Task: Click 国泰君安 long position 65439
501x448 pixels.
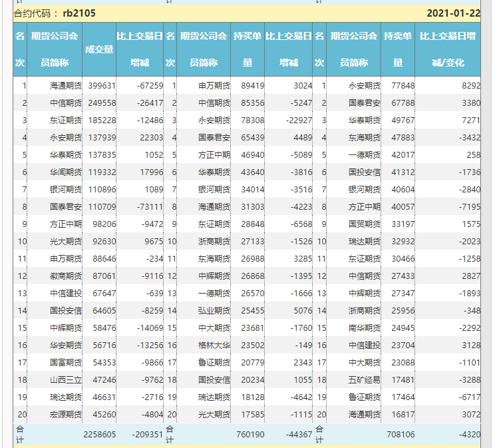Action: coord(252,138)
